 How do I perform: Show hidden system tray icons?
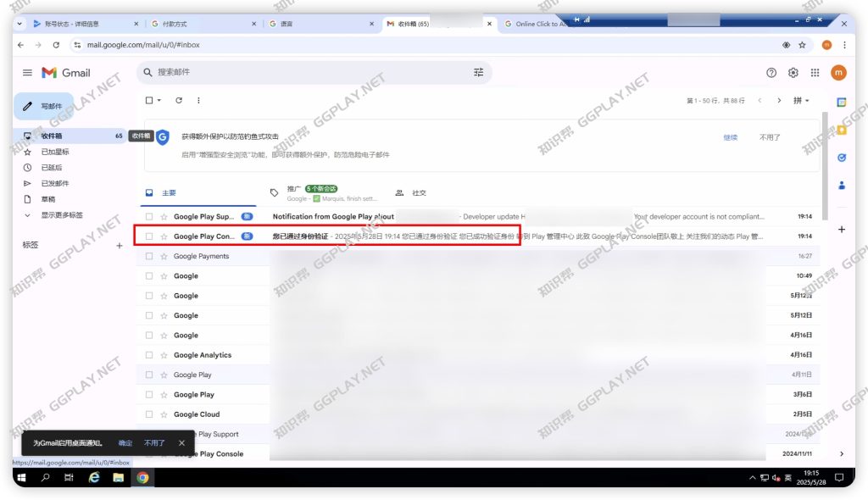(752, 477)
